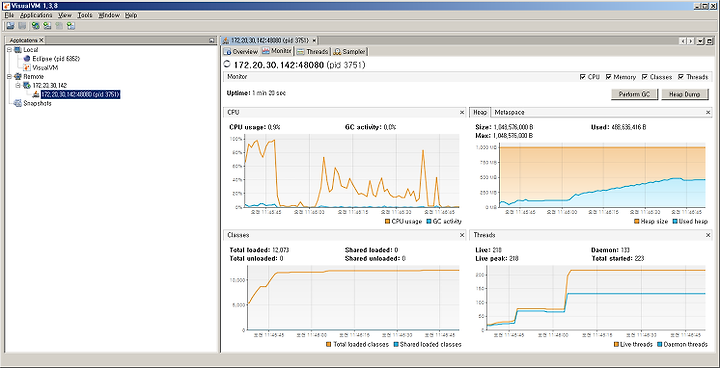Switch to the Threads tab

pos(313,51)
